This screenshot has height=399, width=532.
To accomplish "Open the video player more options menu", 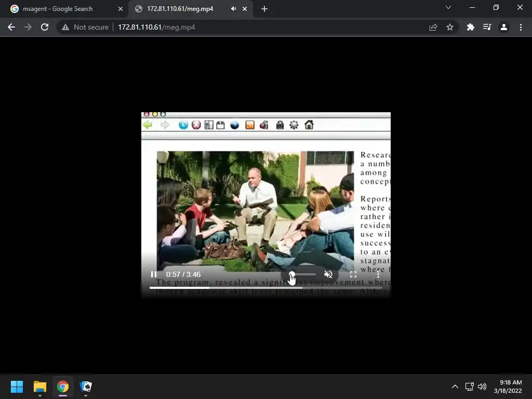I will (378, 274).
